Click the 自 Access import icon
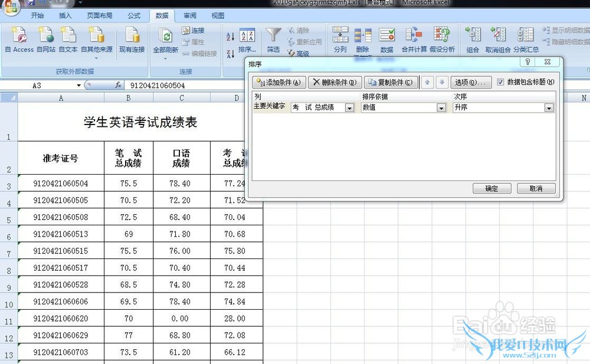This screenshot has width=590, height=364. pyautogui.click(x=19, y=37)
